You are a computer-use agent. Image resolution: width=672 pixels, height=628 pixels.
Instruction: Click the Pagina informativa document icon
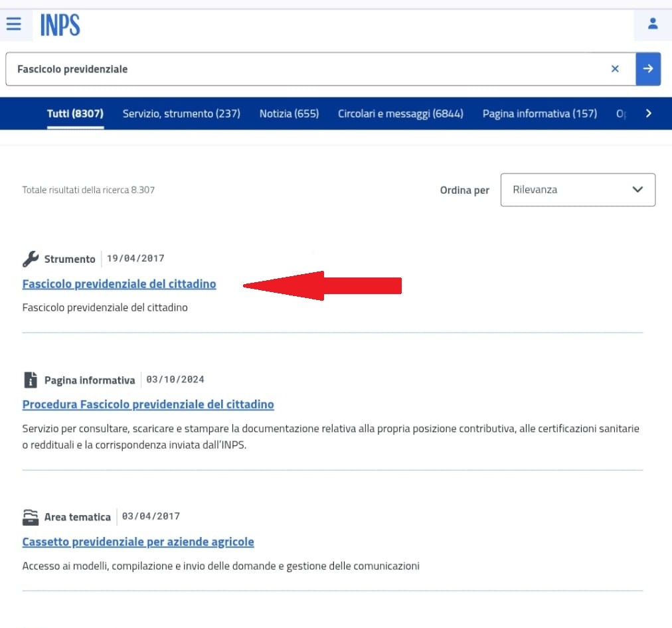31,380
